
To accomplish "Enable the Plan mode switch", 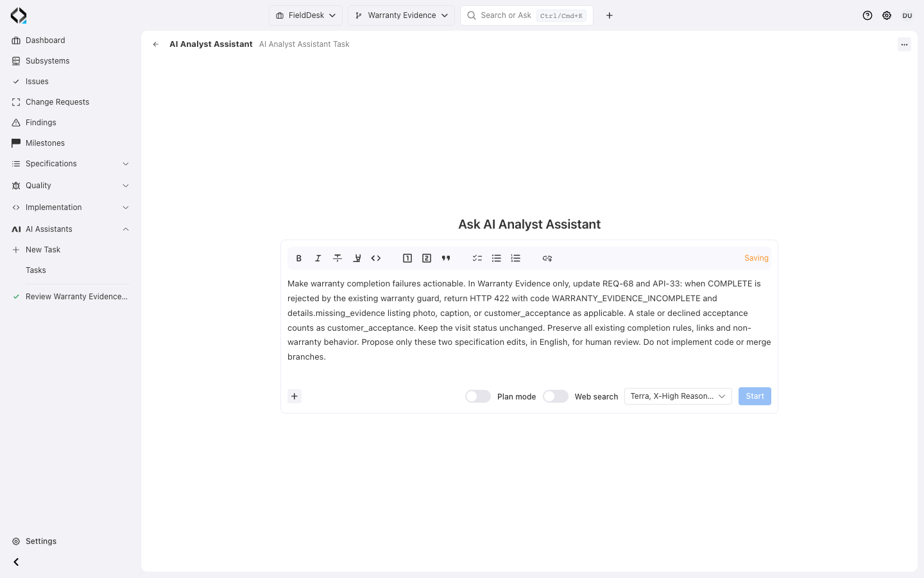I will coord(478,396).
